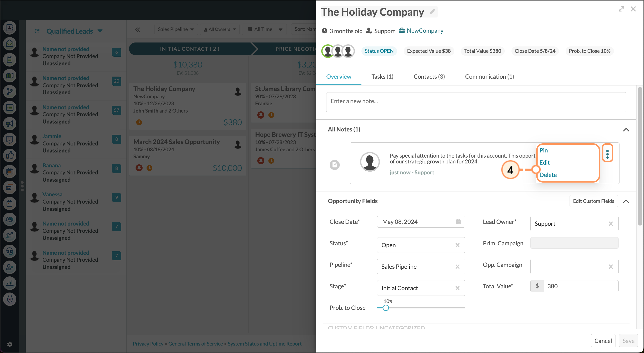Viewport: 644px width, 353px height.
Task: Click the pencil icon beside The Holiday Company
Action: pyautogui.click(x=432, y=11)
